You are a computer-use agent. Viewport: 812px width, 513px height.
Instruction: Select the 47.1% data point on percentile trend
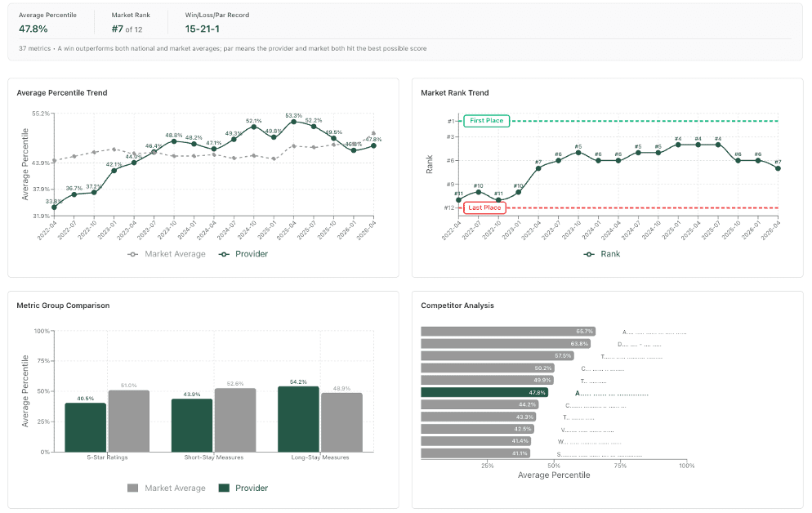214,149
